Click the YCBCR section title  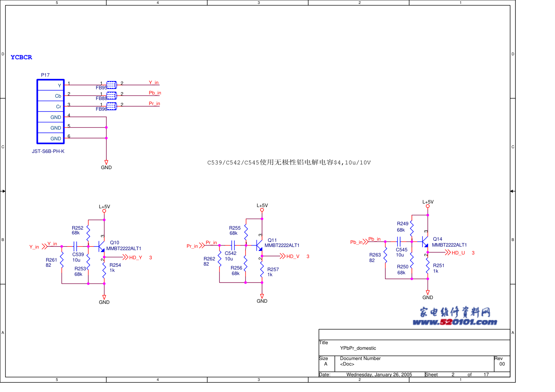tap(21, 57)
